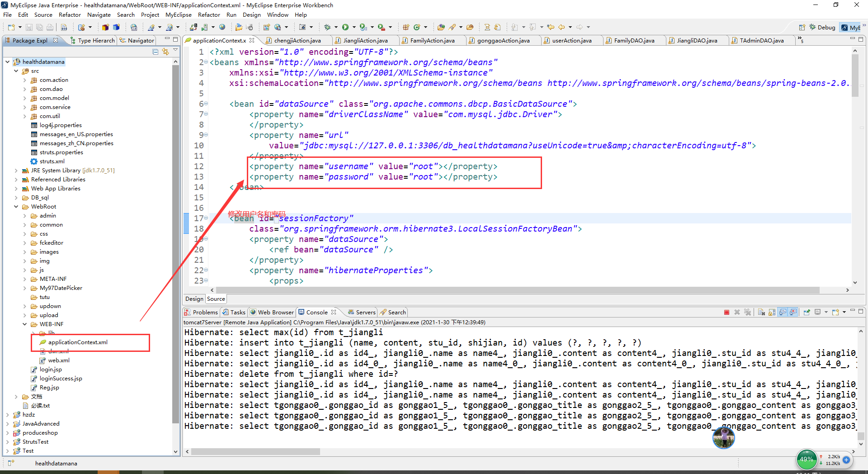Collapse the WEB-INF folder

pos(25,324)
